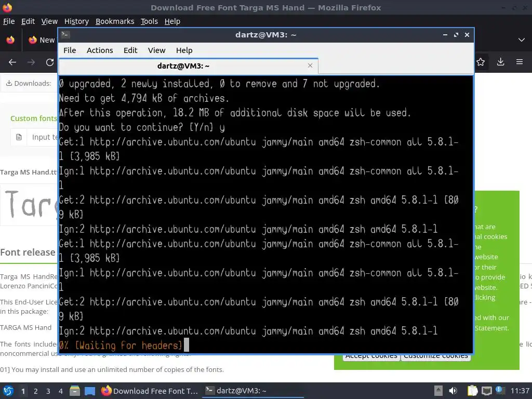Viewport: 532px width, 399px height.
Task: Click Customize cookies button
Action: point(436,357)
